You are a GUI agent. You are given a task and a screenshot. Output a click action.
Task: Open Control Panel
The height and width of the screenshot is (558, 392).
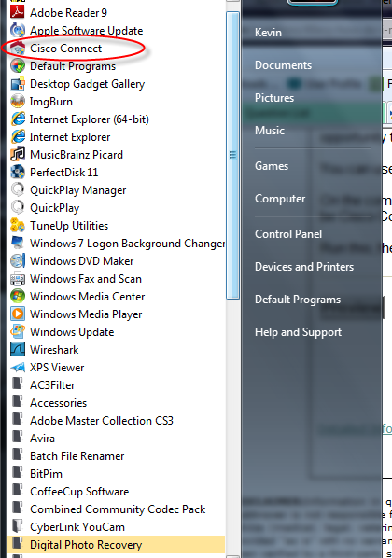click(288, 234)
